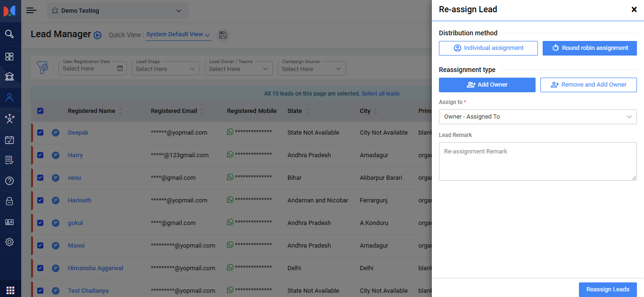Select Remove and Add Owner type
The width and height of the screenshot is (644, 297).
click(x=588, y=85)
